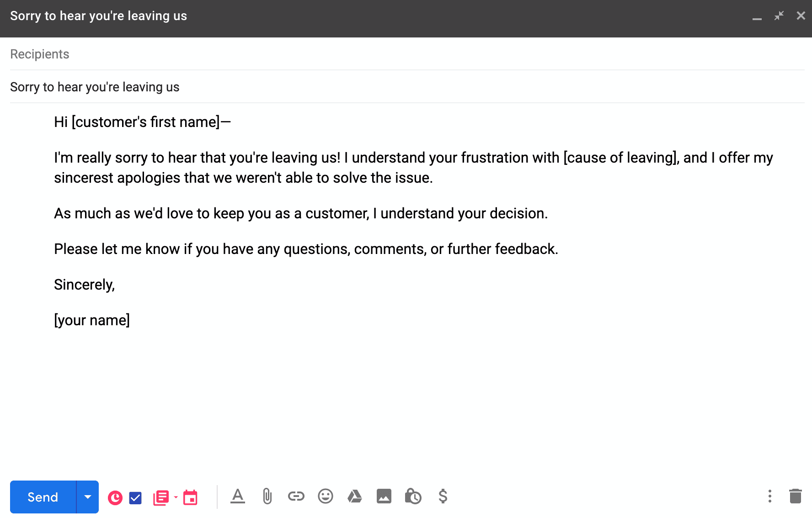
Task: Open text formatting options
Action: (238, 496)
